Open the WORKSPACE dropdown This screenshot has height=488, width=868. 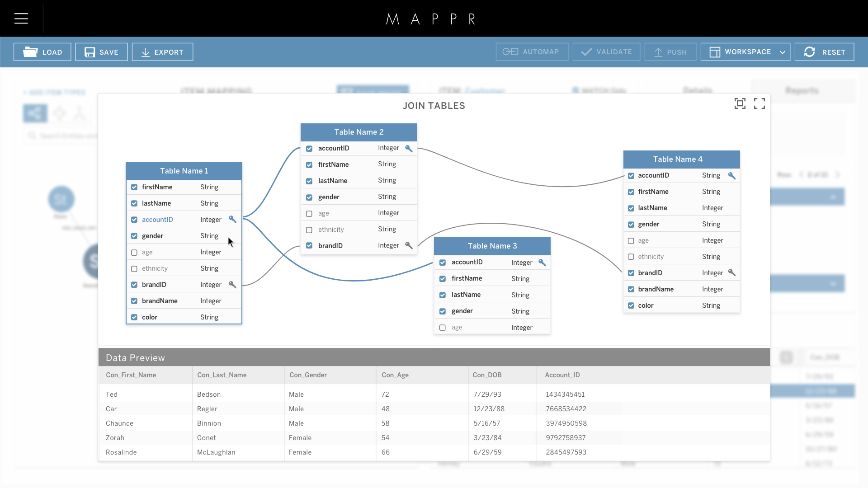(745, 52)
